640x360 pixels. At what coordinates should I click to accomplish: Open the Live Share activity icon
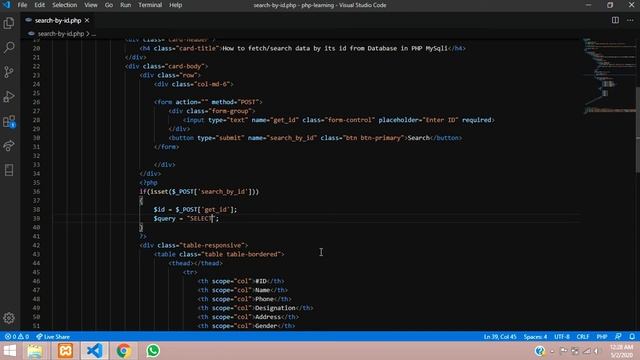tap(9, 146)
